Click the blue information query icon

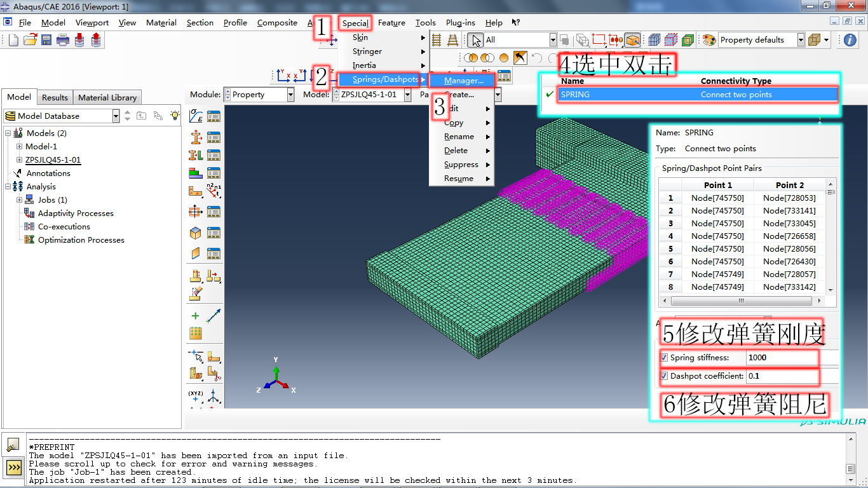click(x=850, y=40)
